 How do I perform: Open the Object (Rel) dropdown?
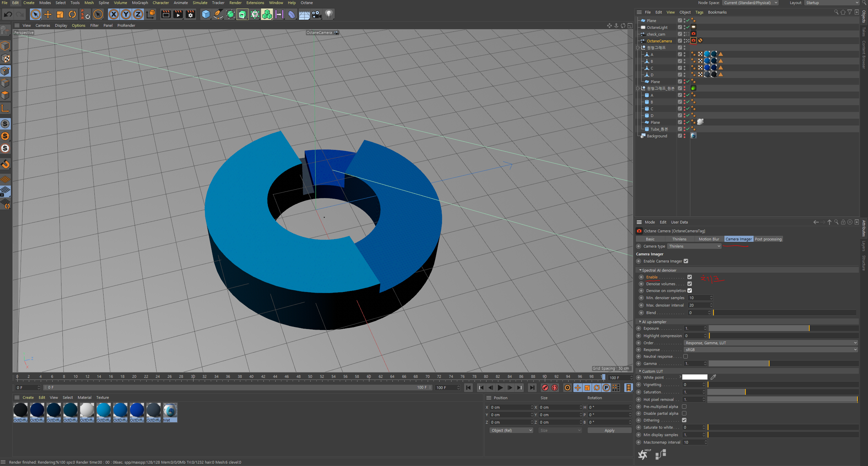(511, 430)
